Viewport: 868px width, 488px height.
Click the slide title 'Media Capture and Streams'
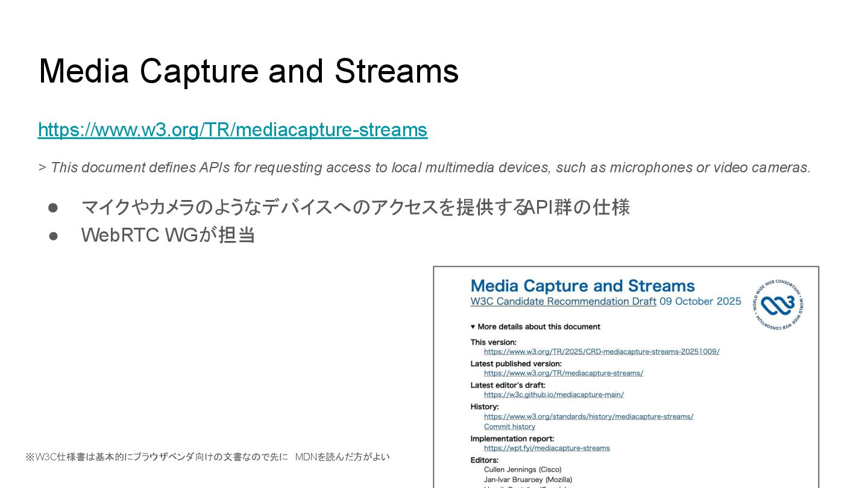point(248,71)
